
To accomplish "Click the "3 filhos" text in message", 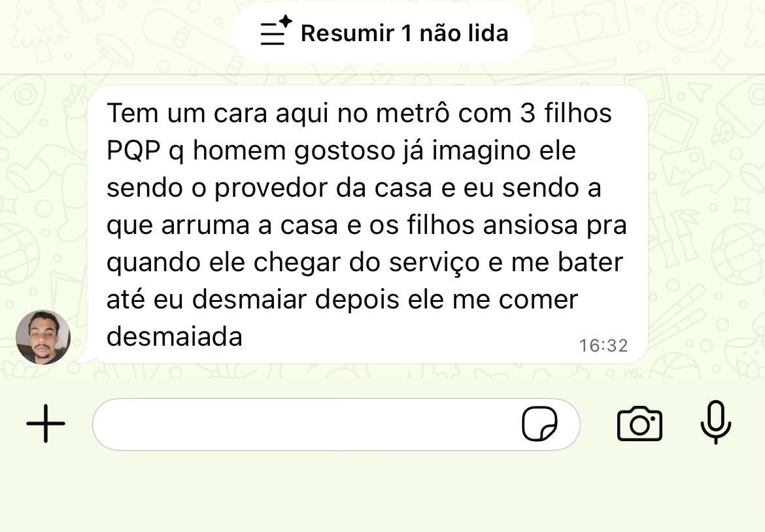I will click(566, 113).
